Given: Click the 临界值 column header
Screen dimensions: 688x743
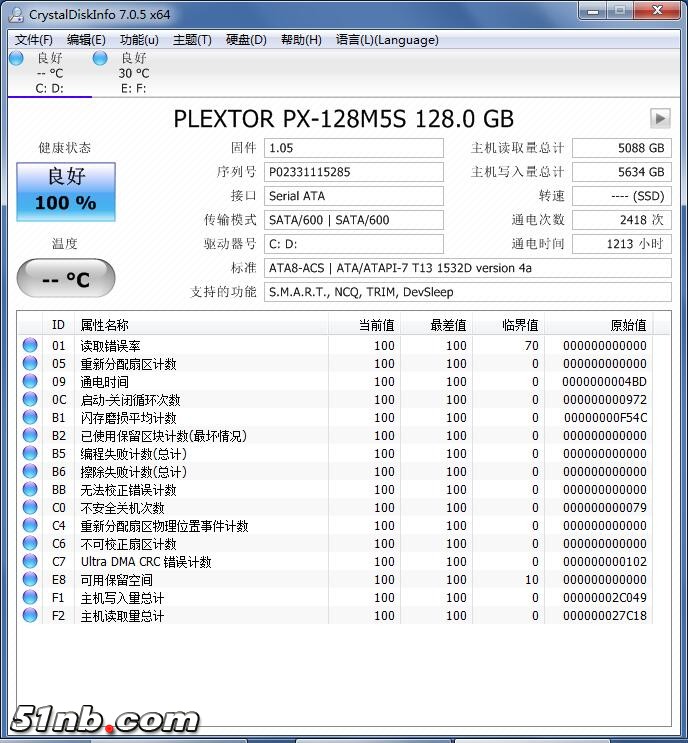Looking at the screenshot, I should pyautogui.click(x=508, y=325).
